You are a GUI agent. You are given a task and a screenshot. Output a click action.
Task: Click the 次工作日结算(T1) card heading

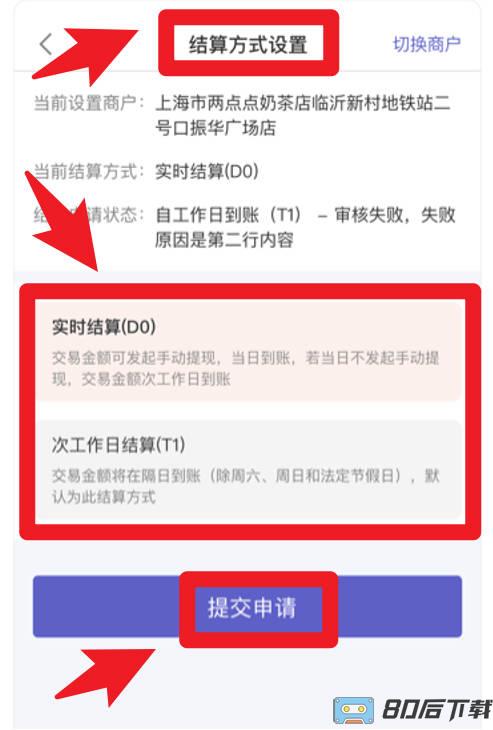[119, 445]
